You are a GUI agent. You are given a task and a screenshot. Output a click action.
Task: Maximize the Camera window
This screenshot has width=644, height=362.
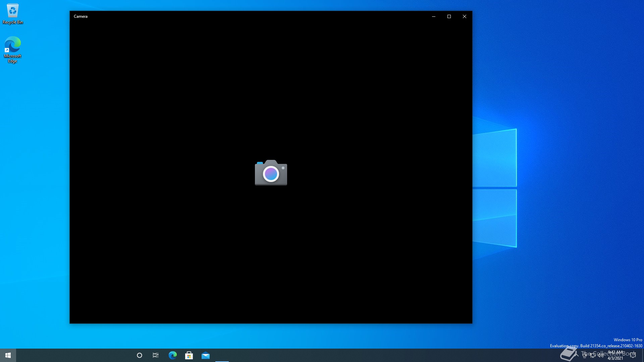[449, 16]
